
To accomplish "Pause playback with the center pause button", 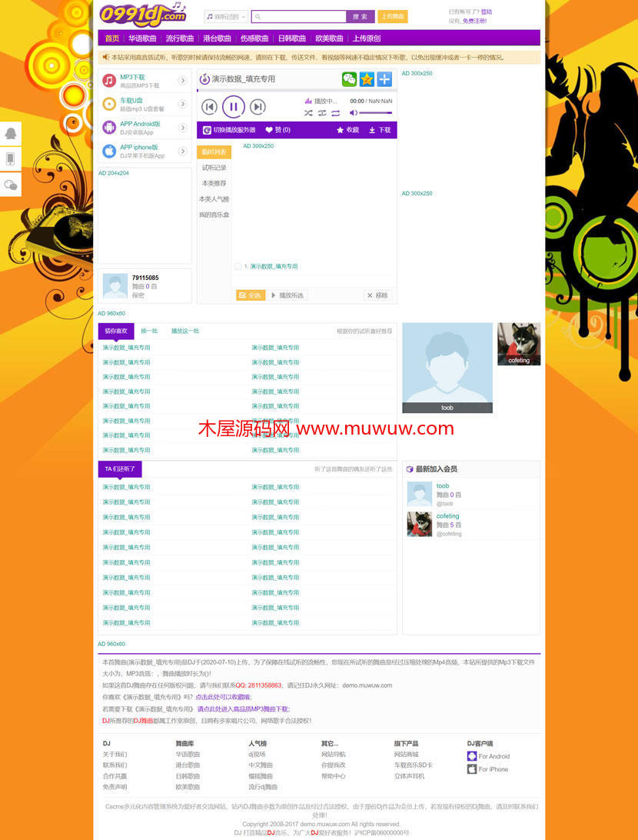I will pyautogui.click(x=234, y=107).
